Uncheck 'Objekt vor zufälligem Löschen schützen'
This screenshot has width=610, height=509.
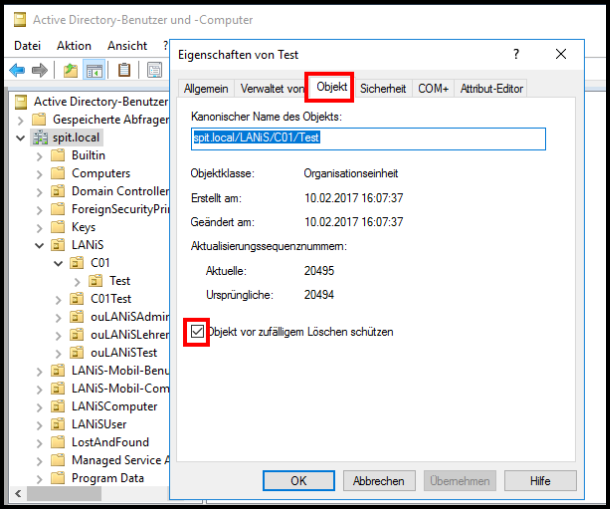click(197, 332)
